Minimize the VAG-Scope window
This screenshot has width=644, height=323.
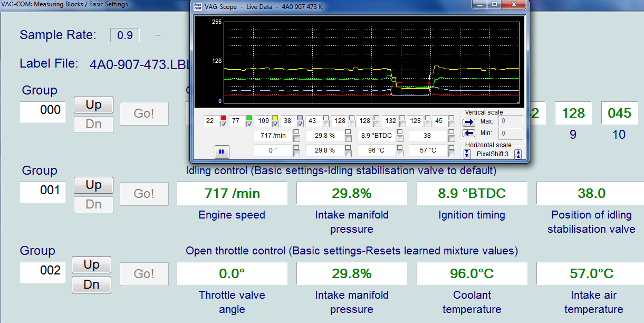(479, 4)
